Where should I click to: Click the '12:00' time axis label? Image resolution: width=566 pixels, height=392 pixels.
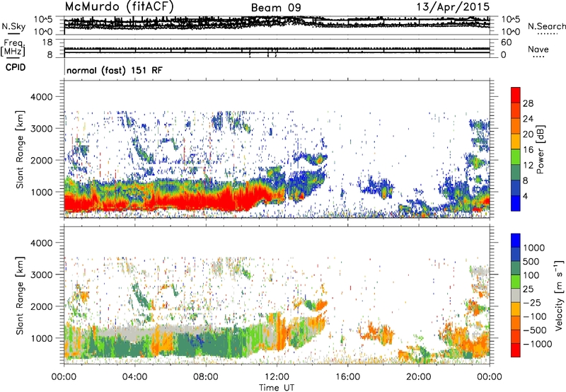pyautogui.click(x=277, y=377)
